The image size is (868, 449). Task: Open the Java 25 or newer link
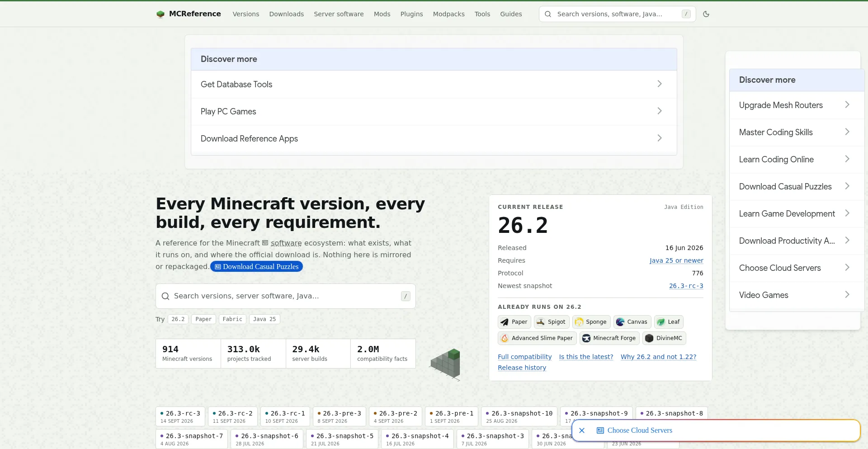click(676, 260)
